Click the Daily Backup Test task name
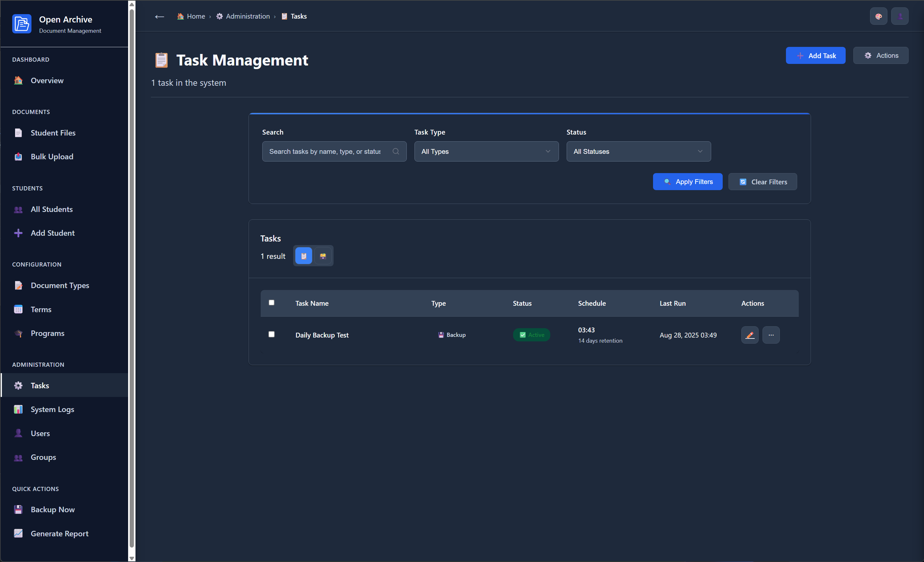 point(322,335)
